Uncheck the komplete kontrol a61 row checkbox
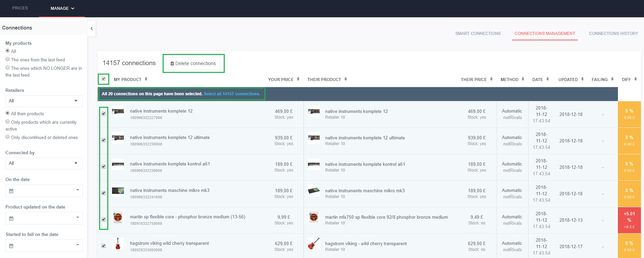Viewport: 644px width, 258px height. (104, 166)
